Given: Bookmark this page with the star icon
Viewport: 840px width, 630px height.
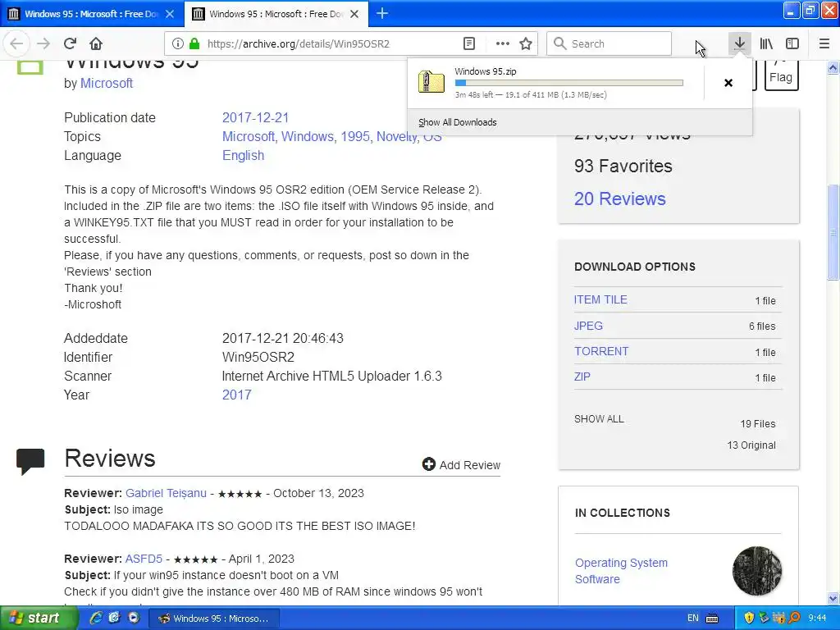Looking at the screenshot, I should [x=526, y=43].
